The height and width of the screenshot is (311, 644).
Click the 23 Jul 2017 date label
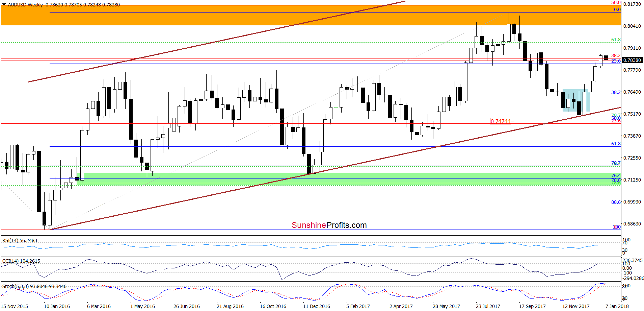click(488, 306)
